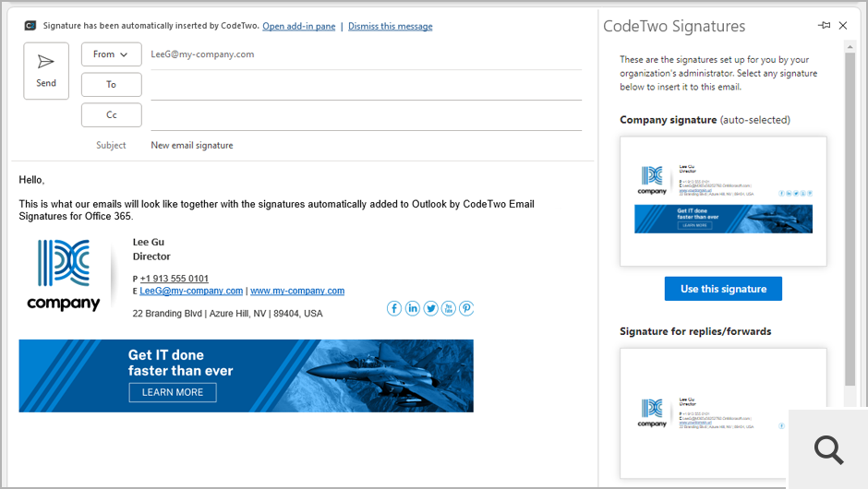Dismiss this message link
Screen dimensions: 868x489
391,26
